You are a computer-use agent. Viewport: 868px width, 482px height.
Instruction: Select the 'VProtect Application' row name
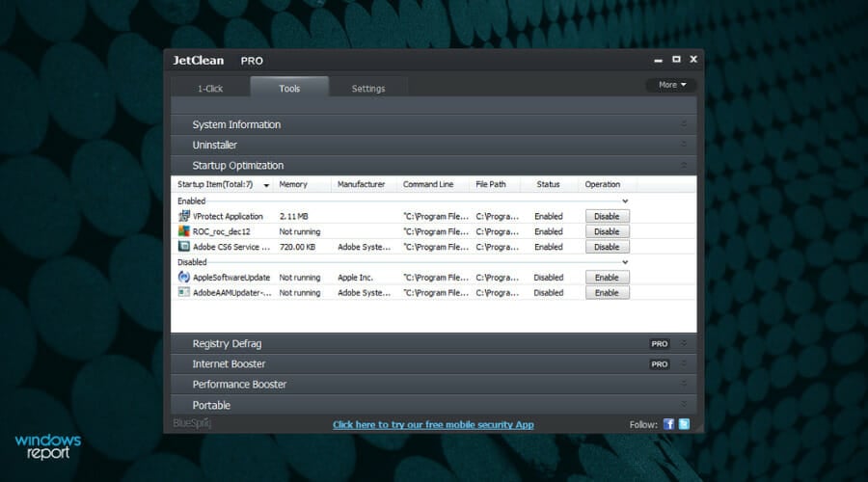(x=228, y=216)
